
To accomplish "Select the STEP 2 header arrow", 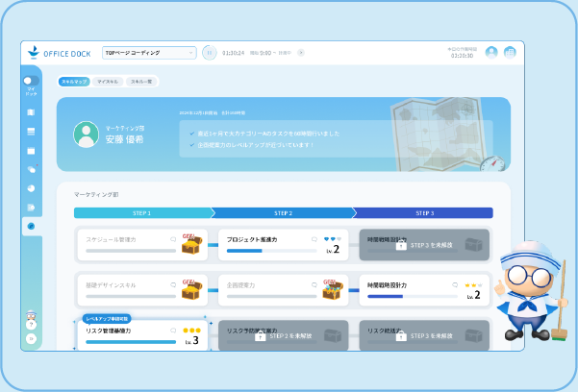I will pyautogui.click(x=283, y=212).
